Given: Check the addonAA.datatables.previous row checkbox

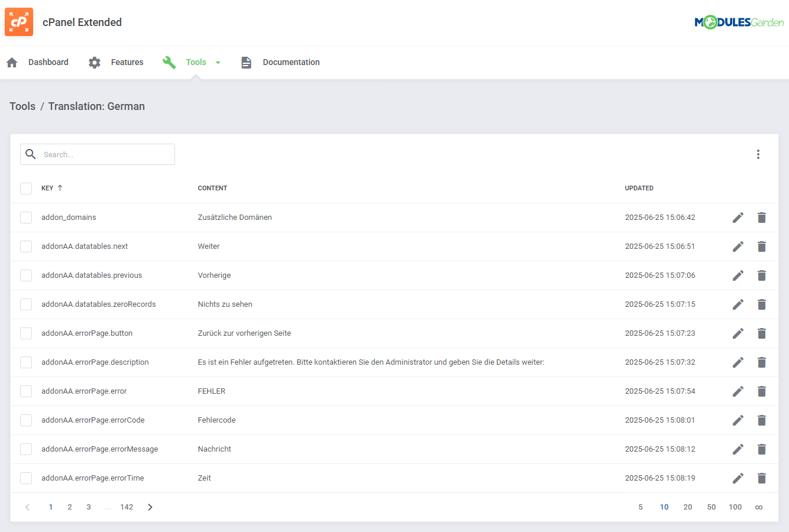Looking at the screenshot, I should point(26,275).
